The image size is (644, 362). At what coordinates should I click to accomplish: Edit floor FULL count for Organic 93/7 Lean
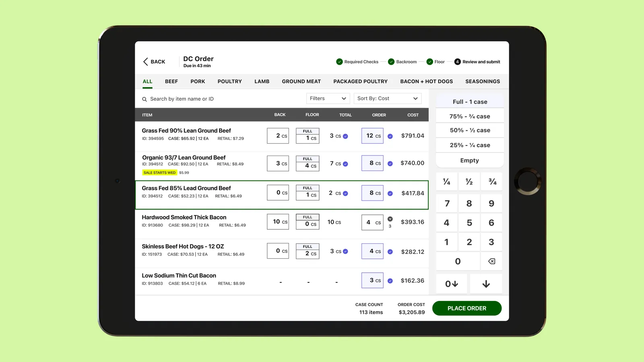click(x=308, y=163)
